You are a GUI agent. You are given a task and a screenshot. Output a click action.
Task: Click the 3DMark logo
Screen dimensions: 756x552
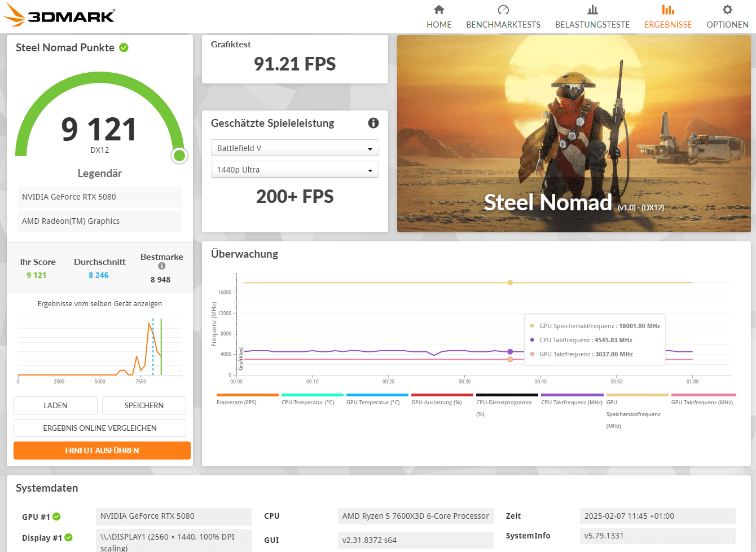click(59, 16)
